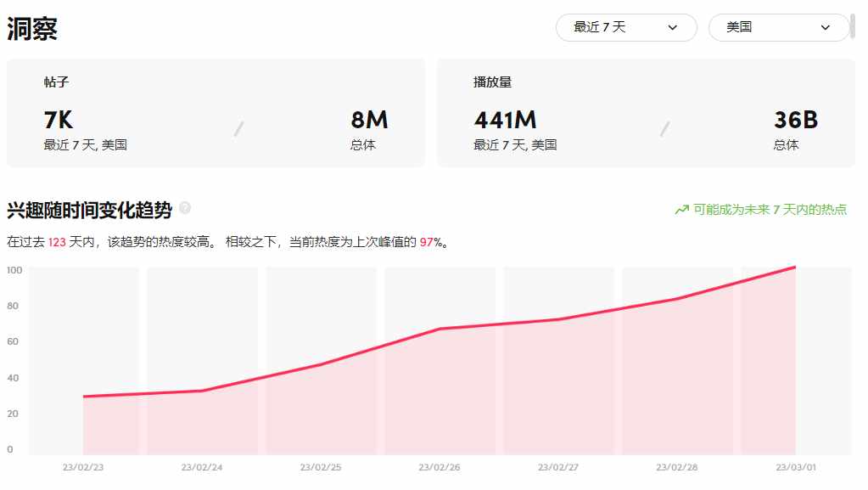The height and width of the screenshot is (490, 868).
Task: Click the vertical scrollbar at the right edge
Action: (853, 27)
